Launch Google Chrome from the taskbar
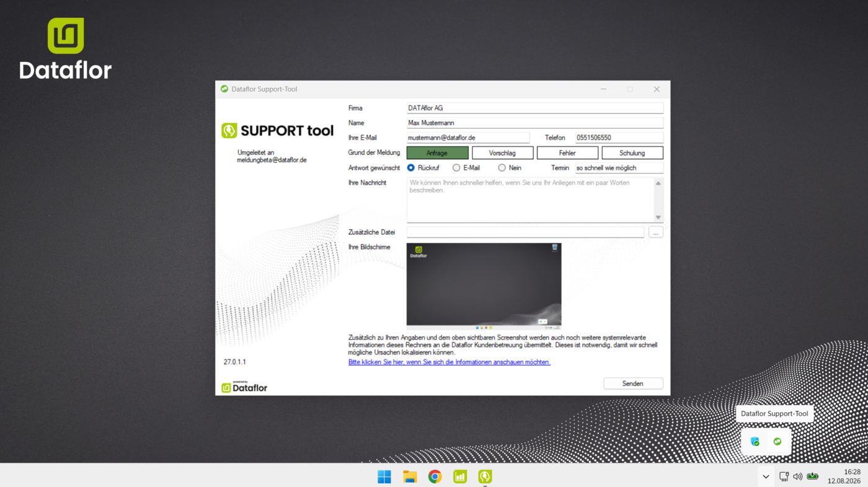The height and width of the screenshot is (487, 868). 435,476
